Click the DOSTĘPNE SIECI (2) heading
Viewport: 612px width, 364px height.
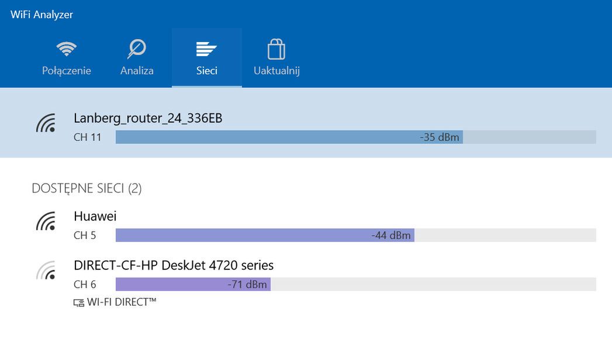pyautogui.click(x=87, y=189)
